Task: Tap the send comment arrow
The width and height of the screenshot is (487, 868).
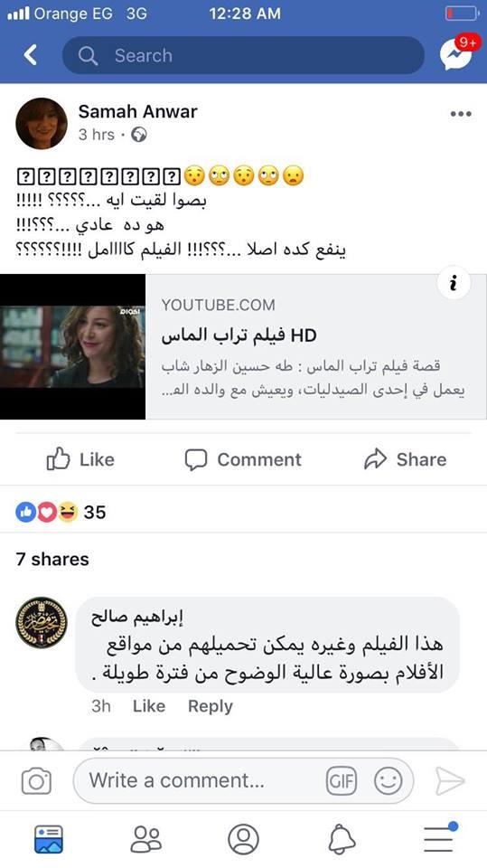Action: [x=449, y=781]
